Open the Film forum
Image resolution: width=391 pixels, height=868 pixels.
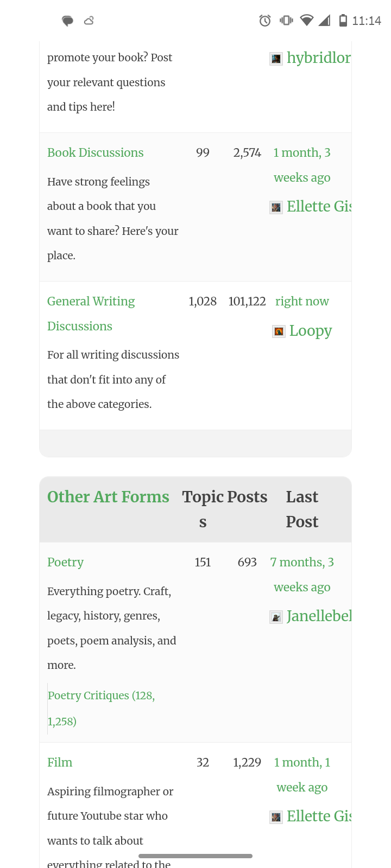[x=60, y=762]
